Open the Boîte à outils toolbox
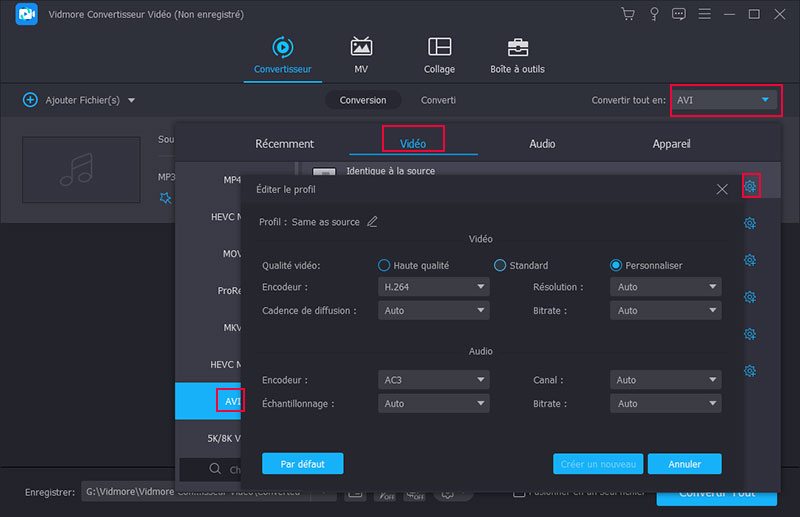Screen dimensions: 800x517 point(517,55)
